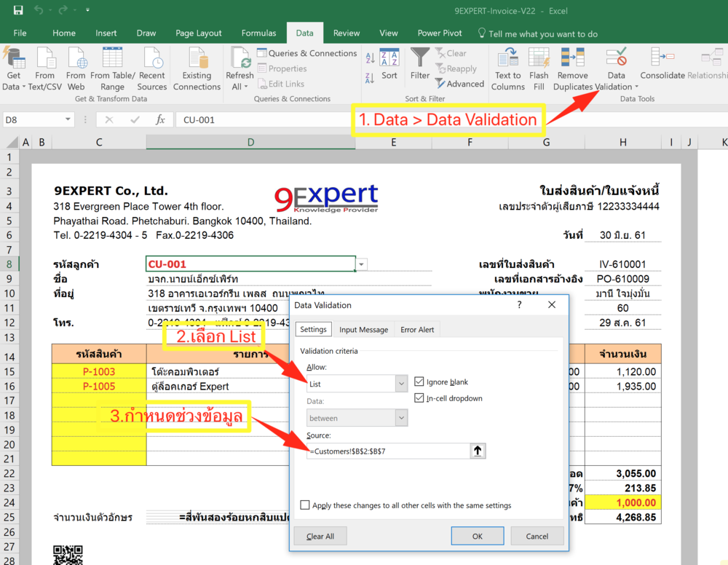Open From Table/Range import tool
The image size is (728, 565).
coord(112,68)
